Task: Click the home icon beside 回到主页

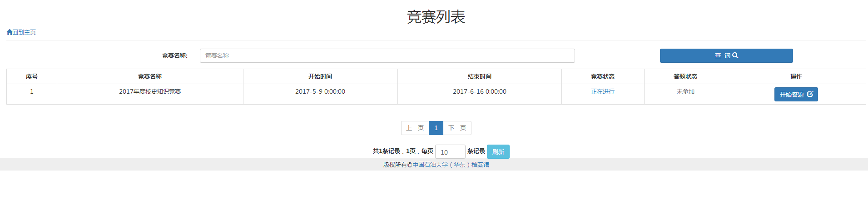Action: (10, 32)
